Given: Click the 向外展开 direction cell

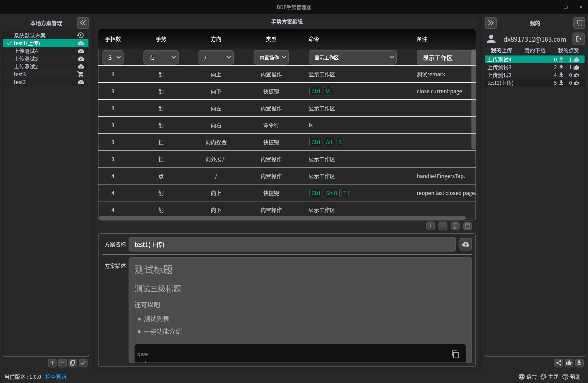Looking at the screenshot, I should click(216, 159).
